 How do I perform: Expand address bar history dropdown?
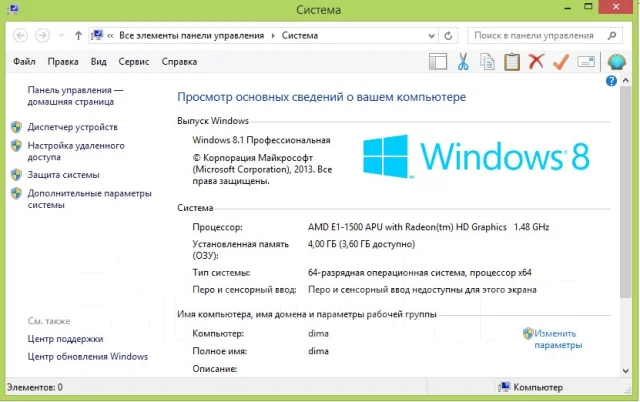tap(431, 36)
